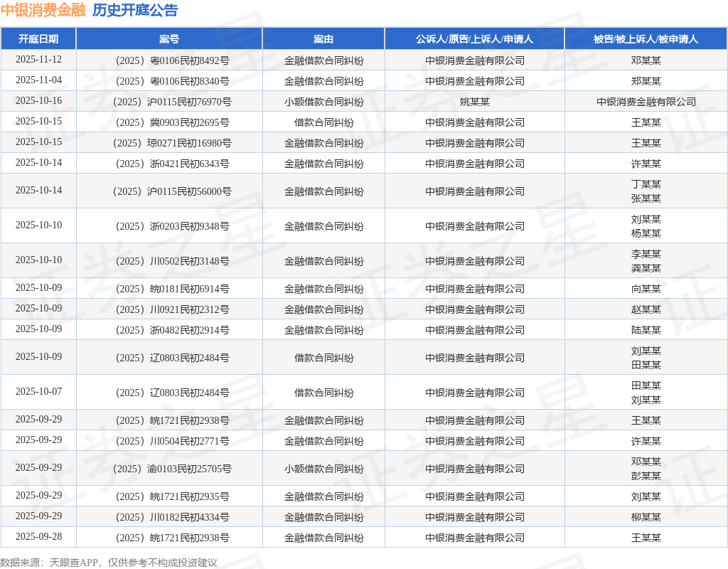Click the 历史开庭公告 heading

(x=135, y=10)
